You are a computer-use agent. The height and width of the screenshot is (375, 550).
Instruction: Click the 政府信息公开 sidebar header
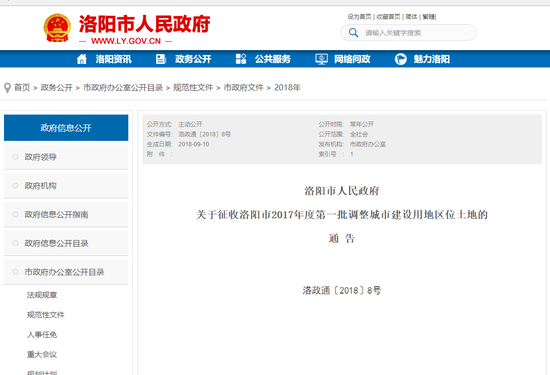click(66, 128)
